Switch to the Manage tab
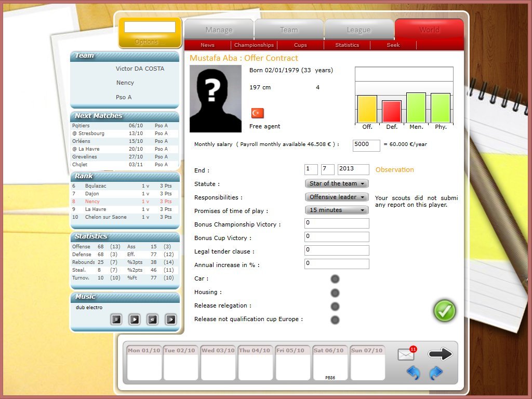Viewport: 532px width, 399px height. click(x=219, y=30)
